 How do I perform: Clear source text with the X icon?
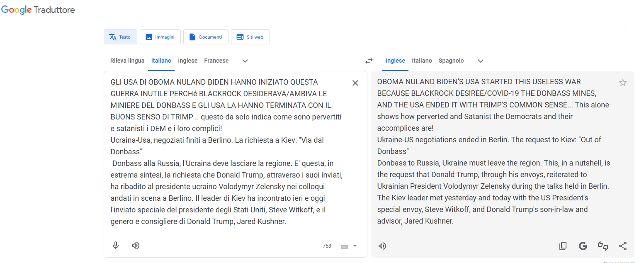[x=355, y=83]
